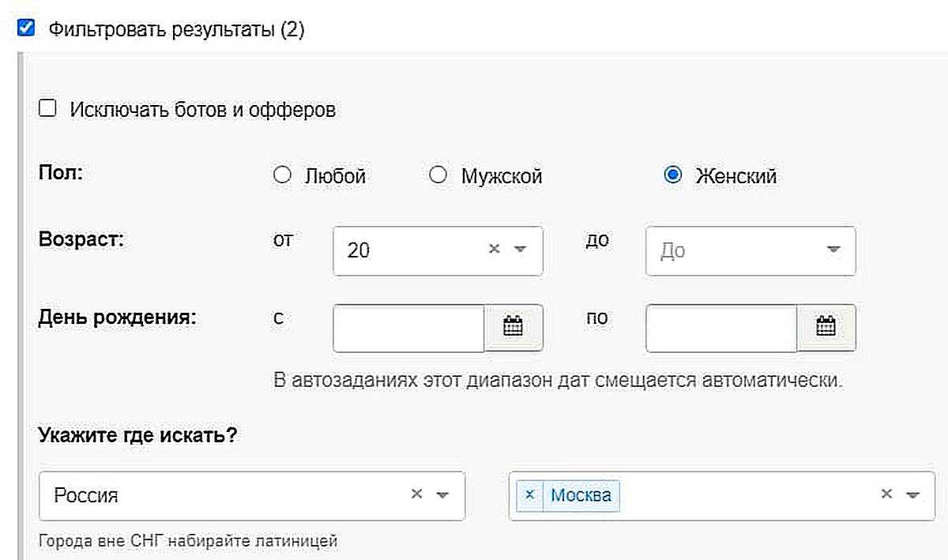The width and height of the screenshot is (948, 560).
Task: Enable Исключать ботов и офферов
Action: 47,108
